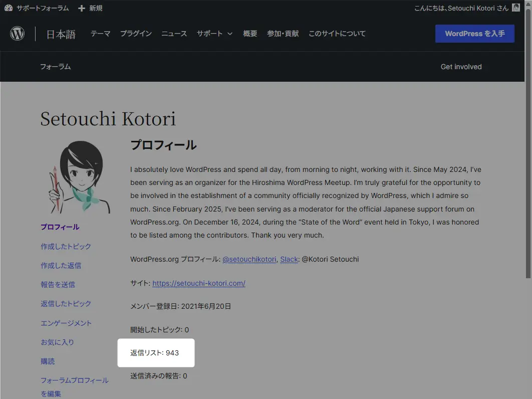The width and height of the screenshot is (532, 399).
Task: Open the Slack link
Action: (289, 259)
